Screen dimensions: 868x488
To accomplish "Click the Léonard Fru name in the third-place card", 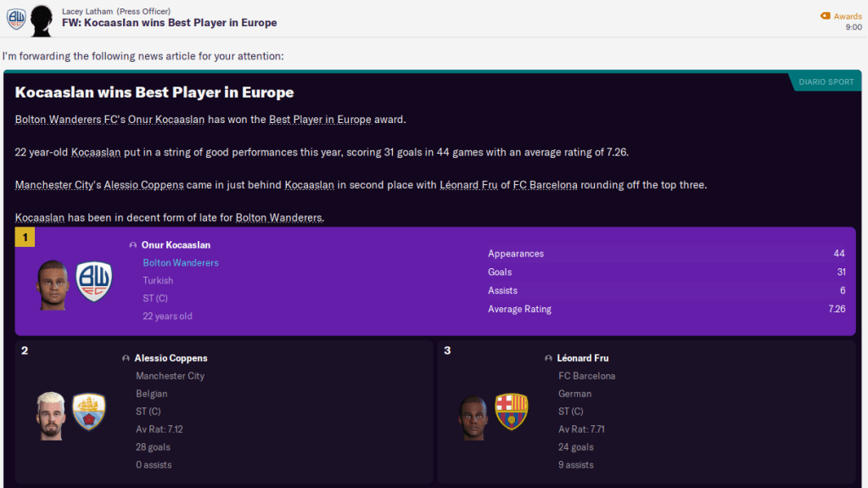I will [583, 358].
